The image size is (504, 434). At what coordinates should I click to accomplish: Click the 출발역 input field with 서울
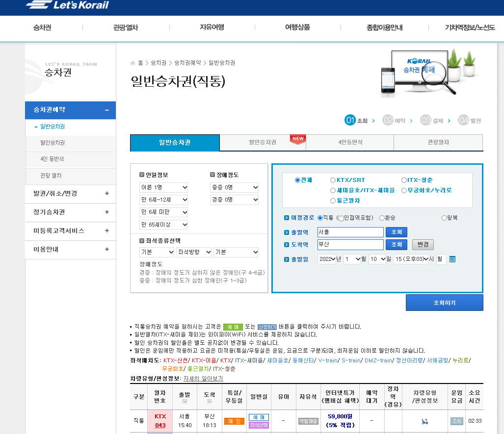[350, 232]
